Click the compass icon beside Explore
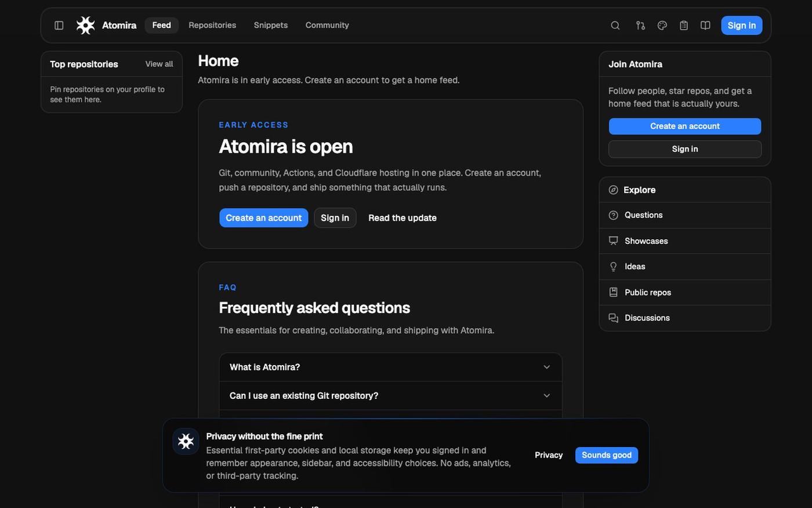The image size is (812, 508). 613,190
